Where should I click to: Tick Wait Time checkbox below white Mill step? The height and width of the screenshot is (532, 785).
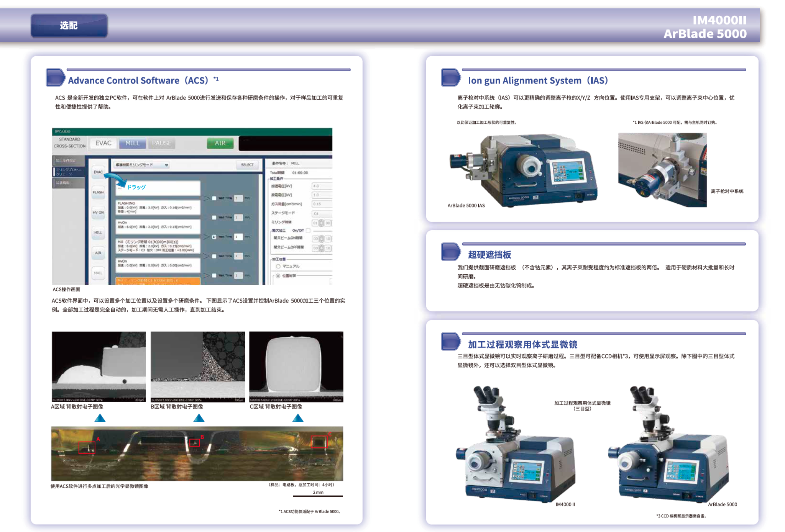[214, 256]
